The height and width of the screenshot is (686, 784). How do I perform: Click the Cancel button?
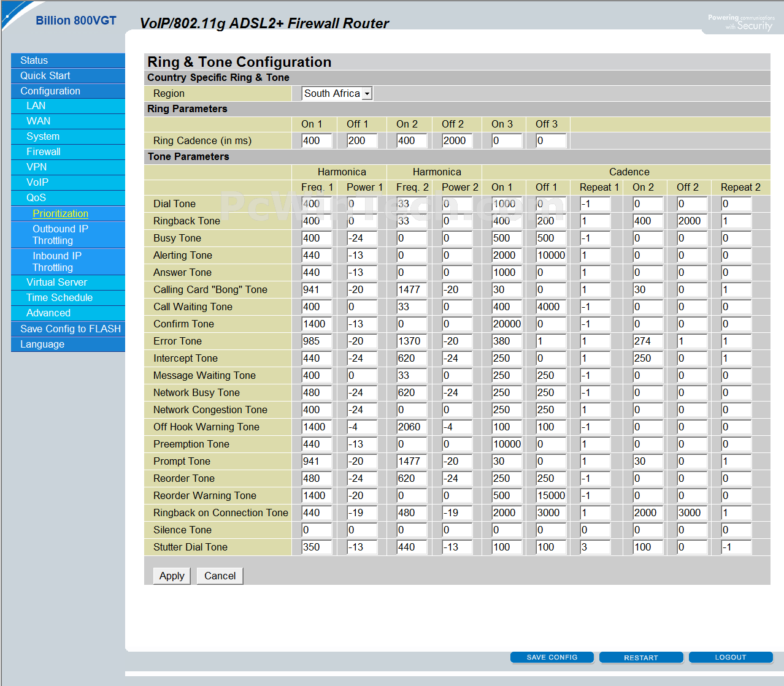(x=220, y=576)
